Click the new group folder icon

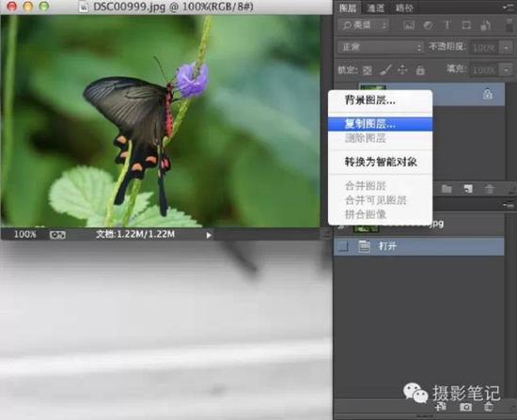tap(446, 189)
